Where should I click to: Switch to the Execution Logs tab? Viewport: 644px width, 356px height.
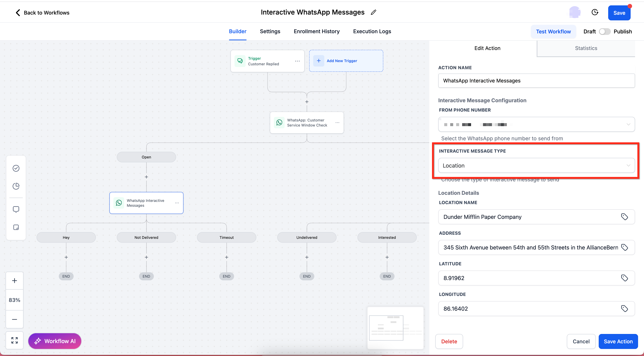point(372,31)
